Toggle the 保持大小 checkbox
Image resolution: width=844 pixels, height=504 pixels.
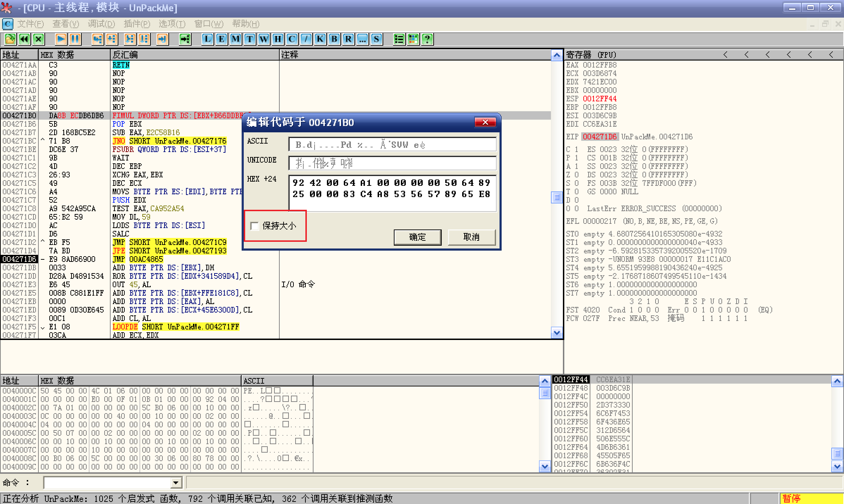[254, 226]
